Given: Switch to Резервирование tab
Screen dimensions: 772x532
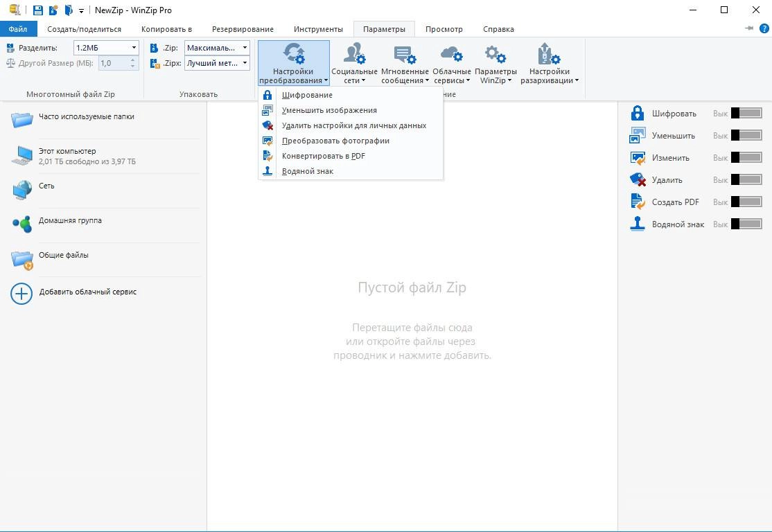Looking at the screenshot, I should (x=243, y=29).
